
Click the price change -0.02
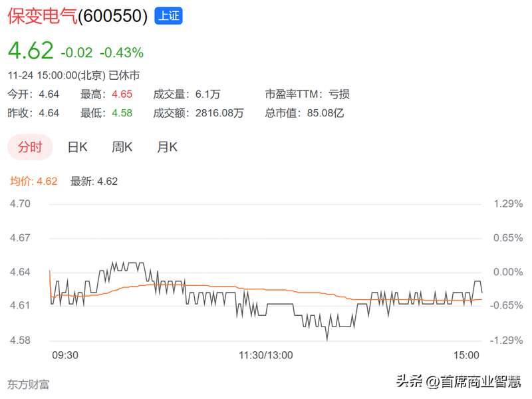76,53
